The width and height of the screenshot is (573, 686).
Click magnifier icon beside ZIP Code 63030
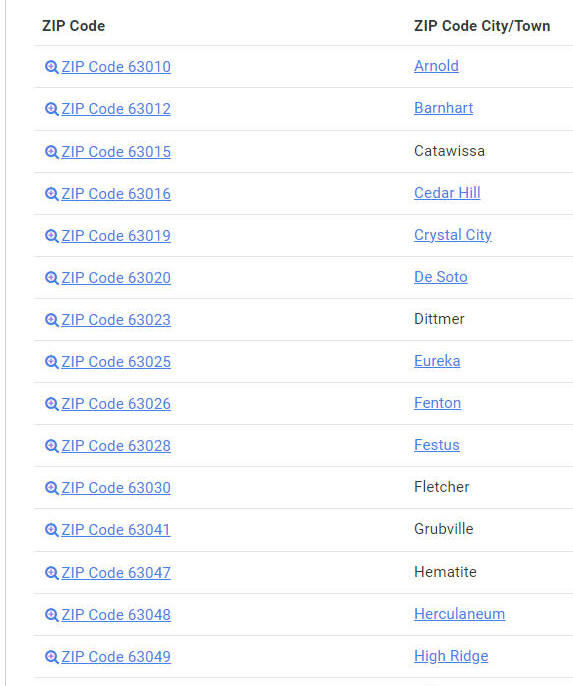coord(52,488)
